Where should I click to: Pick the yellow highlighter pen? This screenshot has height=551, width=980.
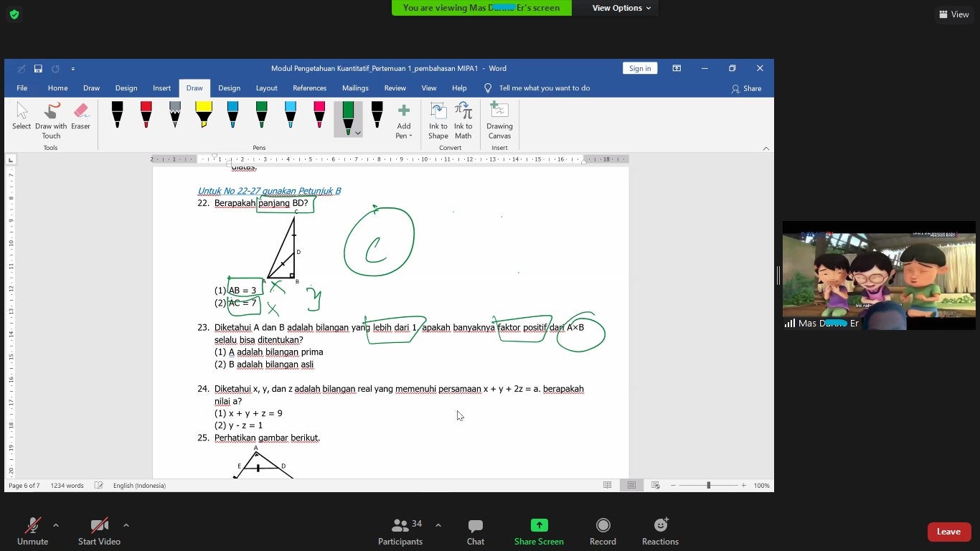pyautogui.click(x=203, y=116)
